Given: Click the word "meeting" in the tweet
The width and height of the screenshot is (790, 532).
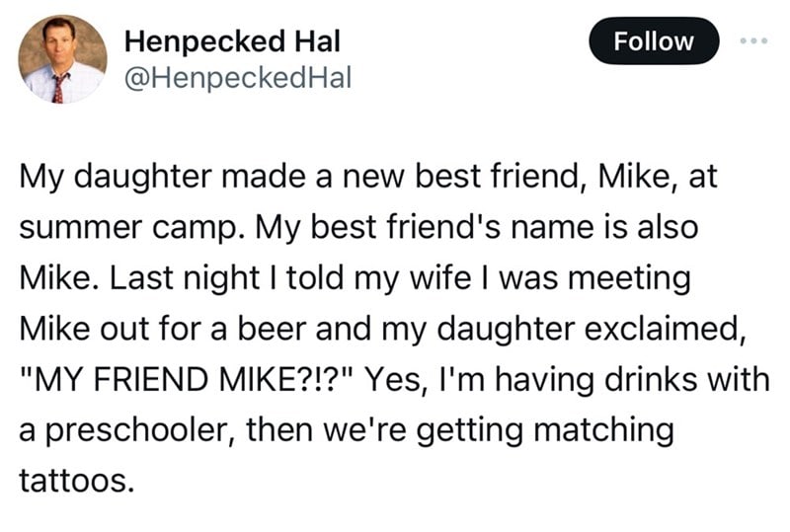Looking at the screenshot, I should 629,279.
